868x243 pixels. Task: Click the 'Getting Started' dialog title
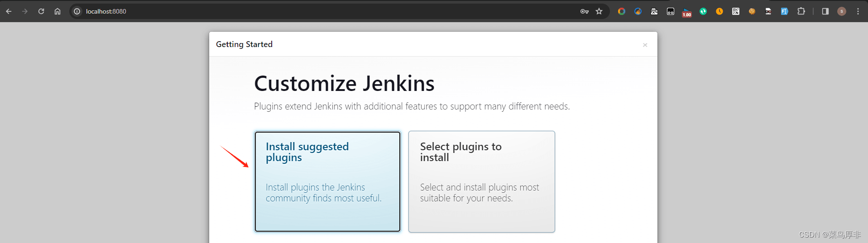(244, 44)
